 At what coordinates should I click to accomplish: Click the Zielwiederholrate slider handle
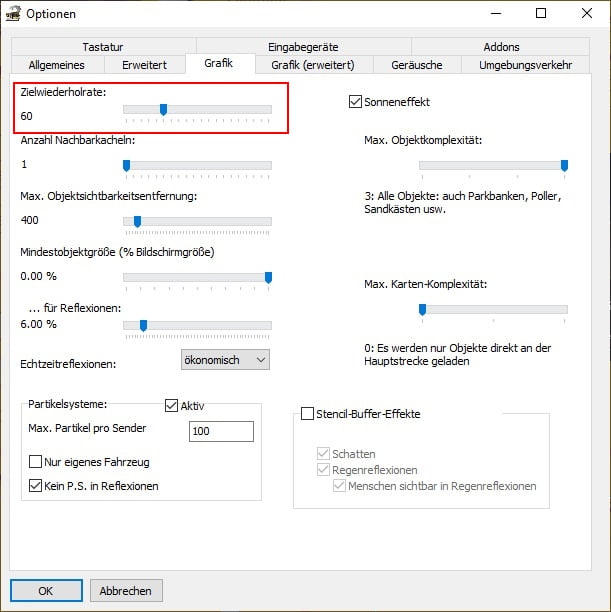coord(163,110)
